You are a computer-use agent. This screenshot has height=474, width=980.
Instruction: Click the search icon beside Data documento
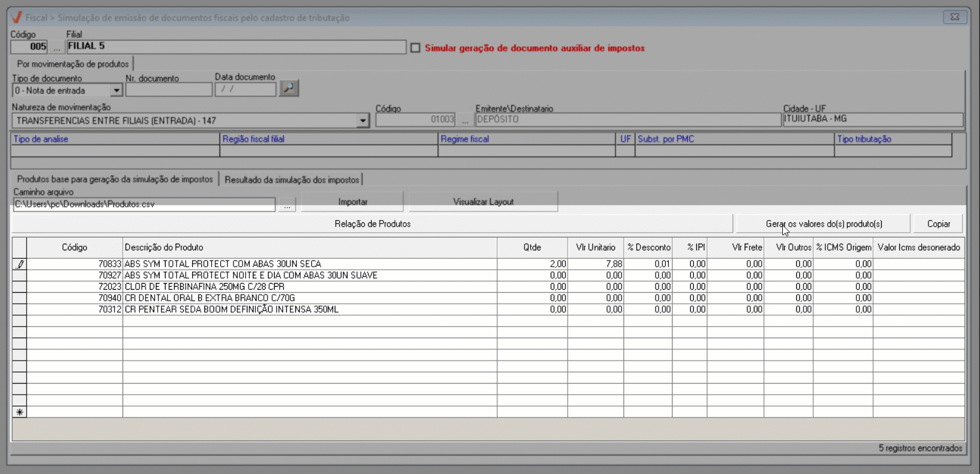click(289, 88)
